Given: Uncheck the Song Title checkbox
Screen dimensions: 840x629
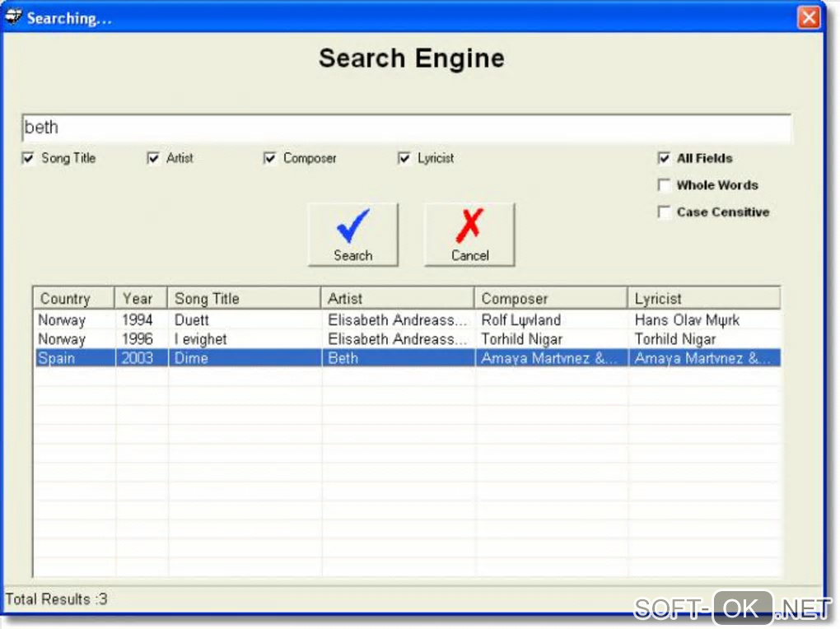Looking at the screenshot, I should coord(28,158).
